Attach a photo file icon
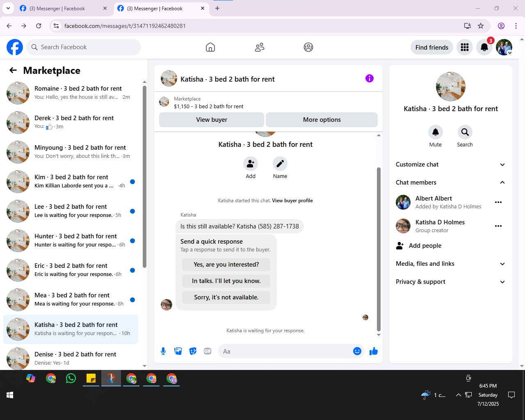 coord(178,351)
